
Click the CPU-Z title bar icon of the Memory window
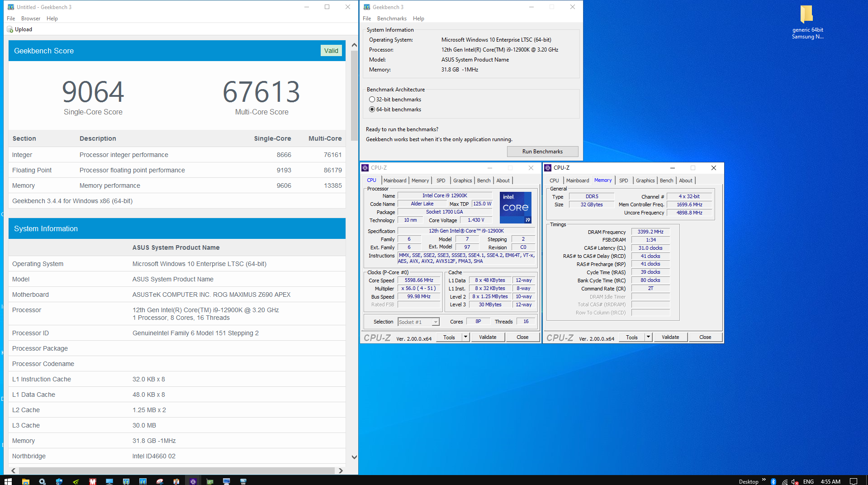pos(548,168)
